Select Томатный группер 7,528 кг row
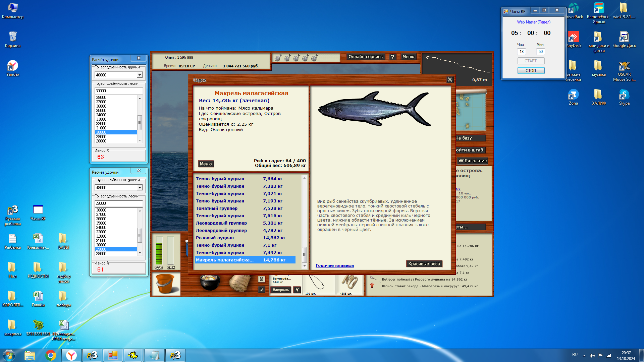Screen dimensions: 644x362 [x=245, y=208]
